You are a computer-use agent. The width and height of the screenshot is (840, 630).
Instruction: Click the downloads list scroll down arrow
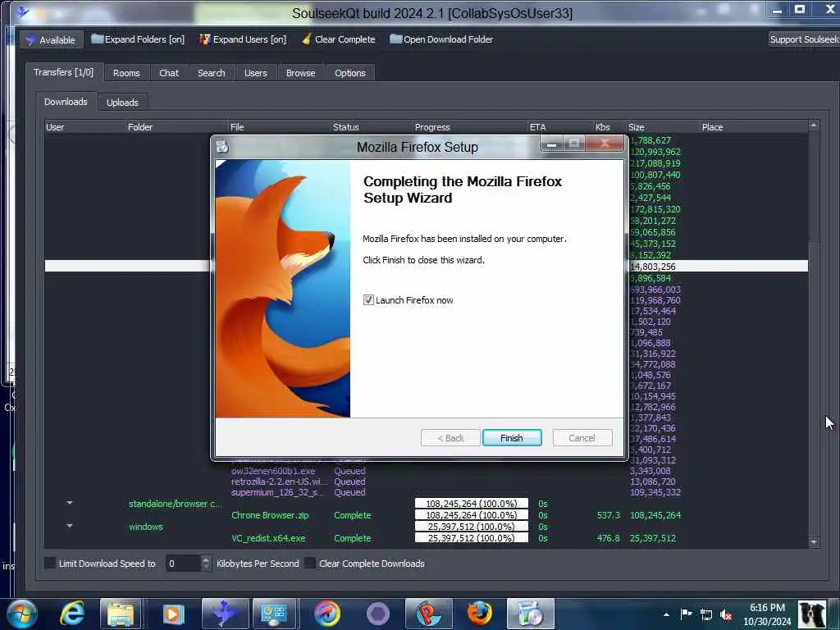814,542
